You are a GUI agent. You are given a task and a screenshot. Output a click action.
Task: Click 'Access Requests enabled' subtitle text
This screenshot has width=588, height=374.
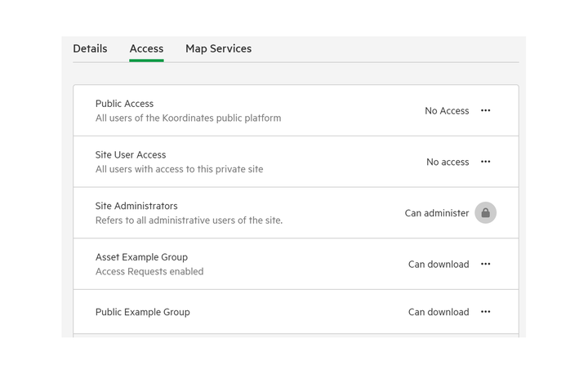(x=149, y=271)
